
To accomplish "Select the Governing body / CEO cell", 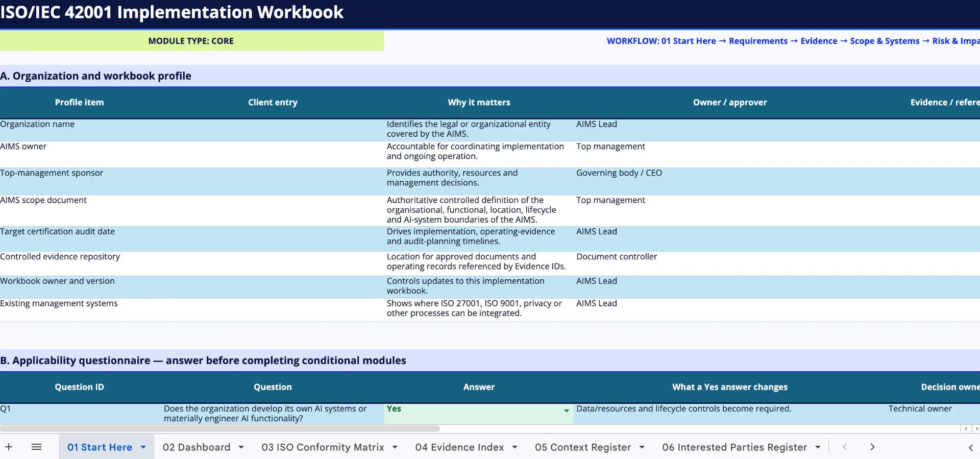I will 730,181.
